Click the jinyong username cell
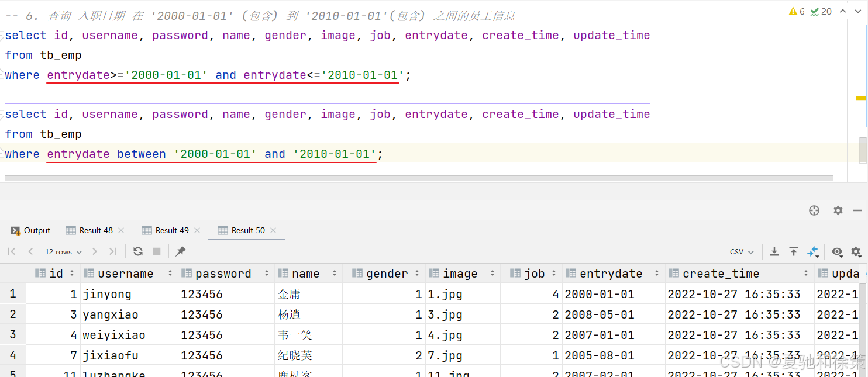 click(x=129, y=294)
